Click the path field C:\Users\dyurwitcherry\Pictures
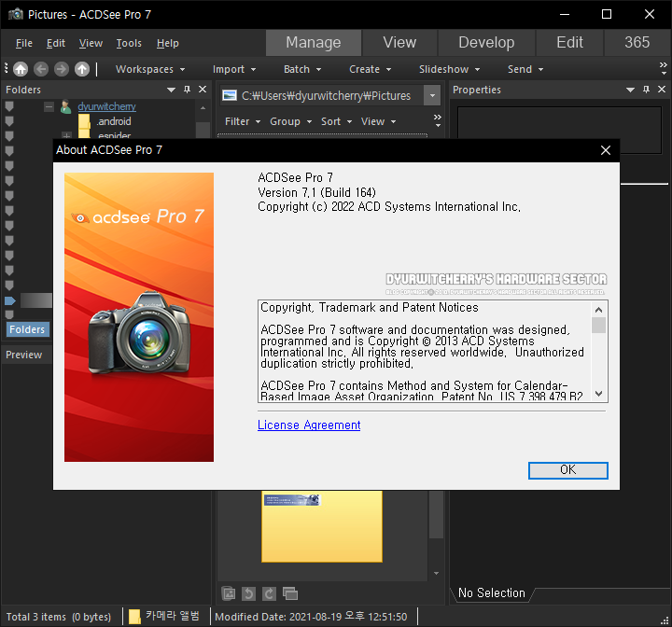The height and width of the screenshot is (627, 672). click(326, 95)
